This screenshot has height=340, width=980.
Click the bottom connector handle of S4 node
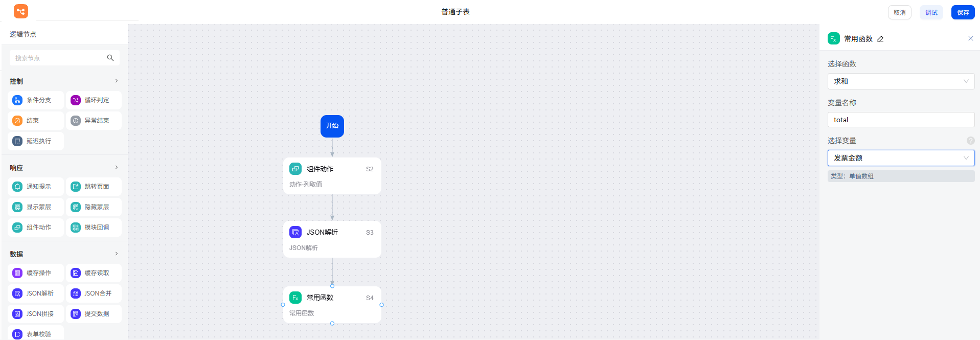pyautogui.click(x=332, y=323)
